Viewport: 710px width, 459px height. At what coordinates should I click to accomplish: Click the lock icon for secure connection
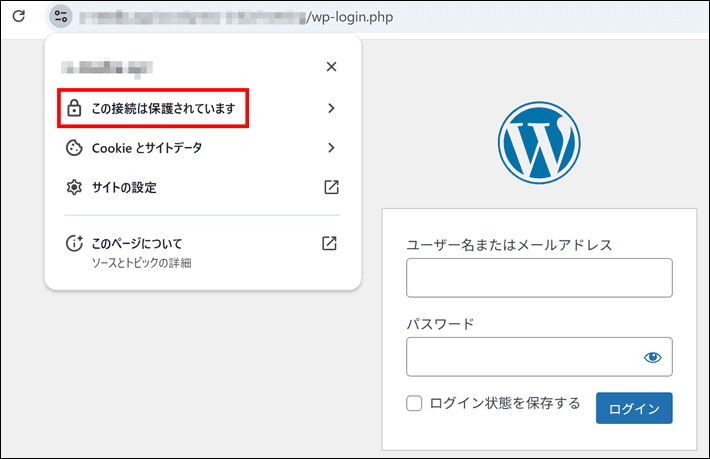(x=74, y=108)
